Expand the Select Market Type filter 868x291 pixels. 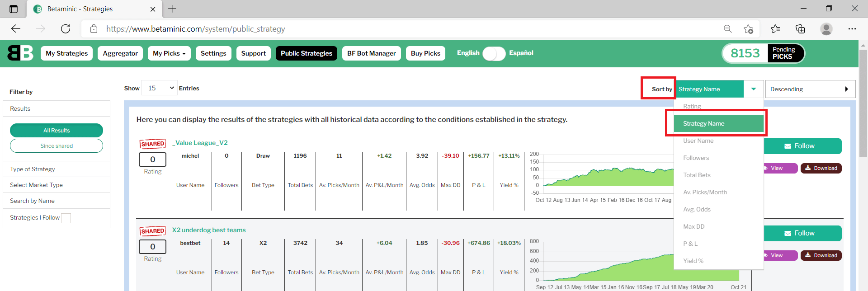click(x=57, y=185)
